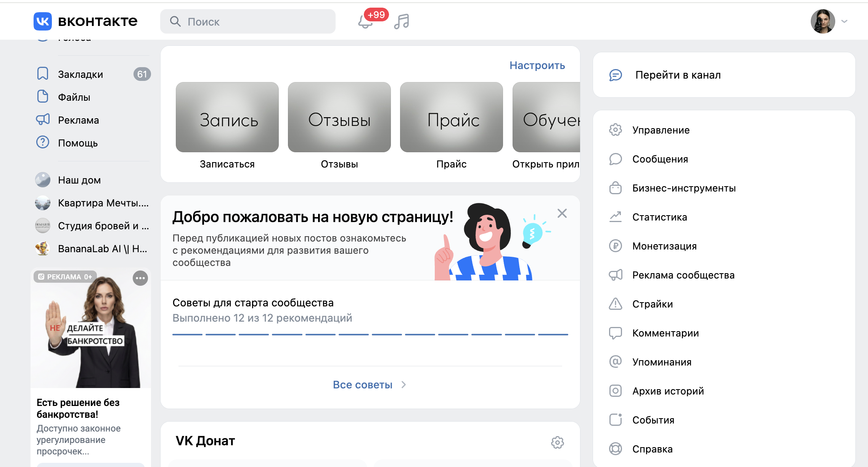Open Статистика in community menu
This screenshot has height=467, width=868.
(x=724, y=217)
